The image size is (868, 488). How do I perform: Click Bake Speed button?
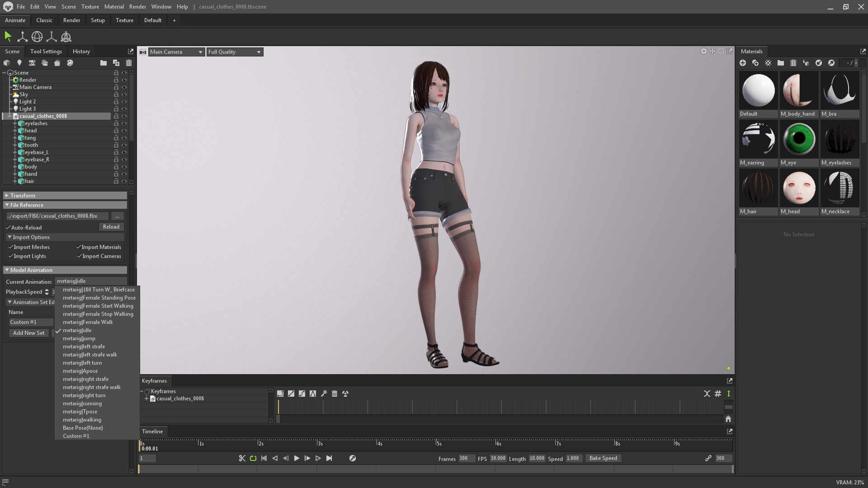(603, 458)
